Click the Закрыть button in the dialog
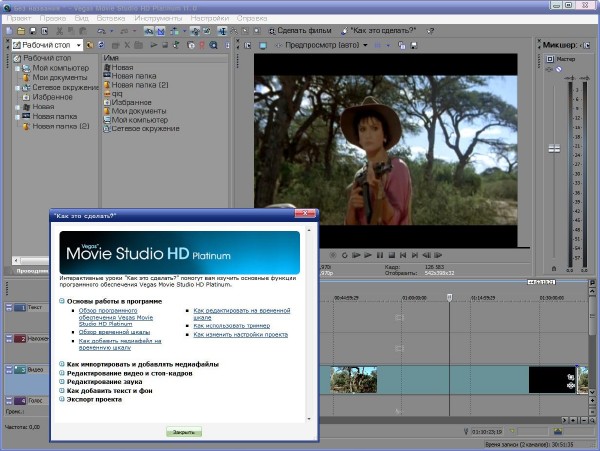Image resolution: width=600 pixels, height=451 pixels. (x=183, y=432)
